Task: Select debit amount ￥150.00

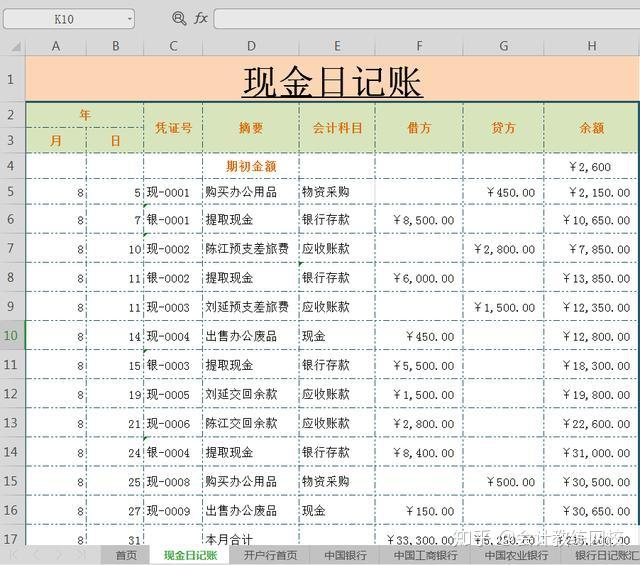Action: [419, 511]
